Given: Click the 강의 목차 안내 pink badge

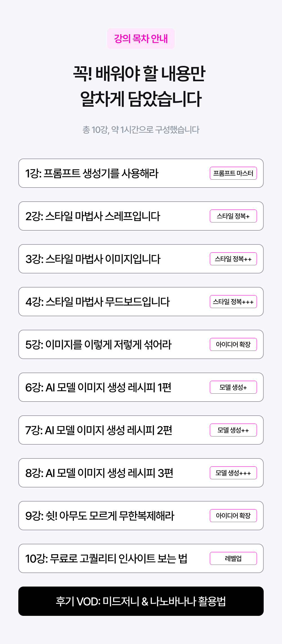Looking at the screenshot, I should (141, 39).
